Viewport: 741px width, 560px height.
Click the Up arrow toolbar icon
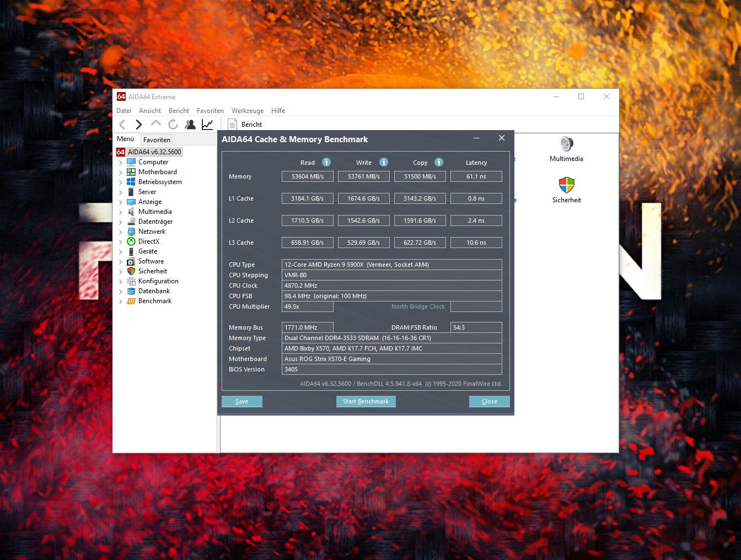[156, 123]
